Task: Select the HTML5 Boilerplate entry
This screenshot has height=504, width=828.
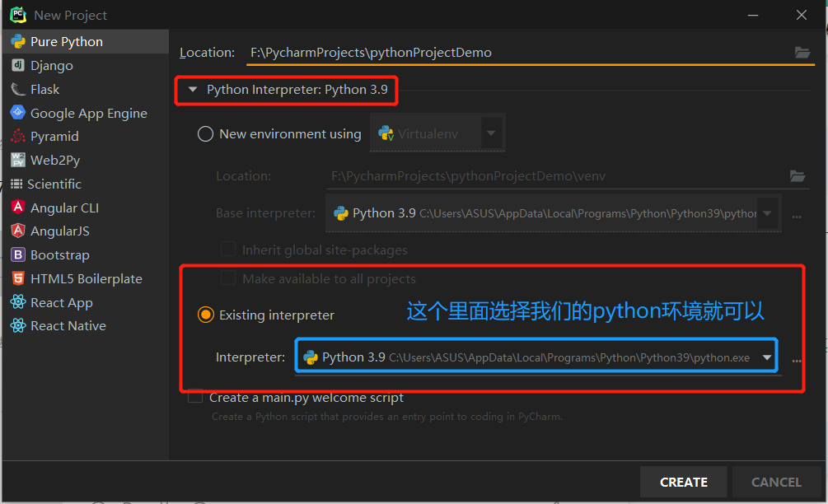Action: point(86,278)
